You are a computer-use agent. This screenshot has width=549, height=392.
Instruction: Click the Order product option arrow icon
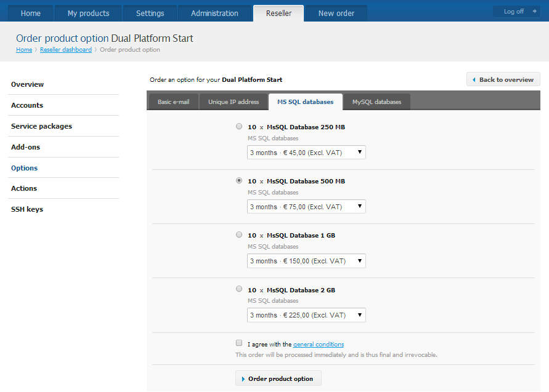(x=243, y=379)
